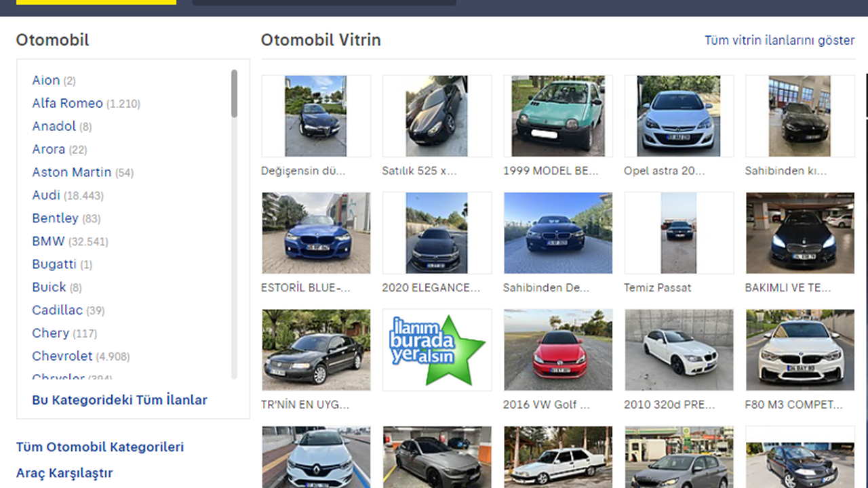The height and width of the screenshot is (488, 868).
Task: Click the Temiz Passat listing title
Action: (658, 287)
